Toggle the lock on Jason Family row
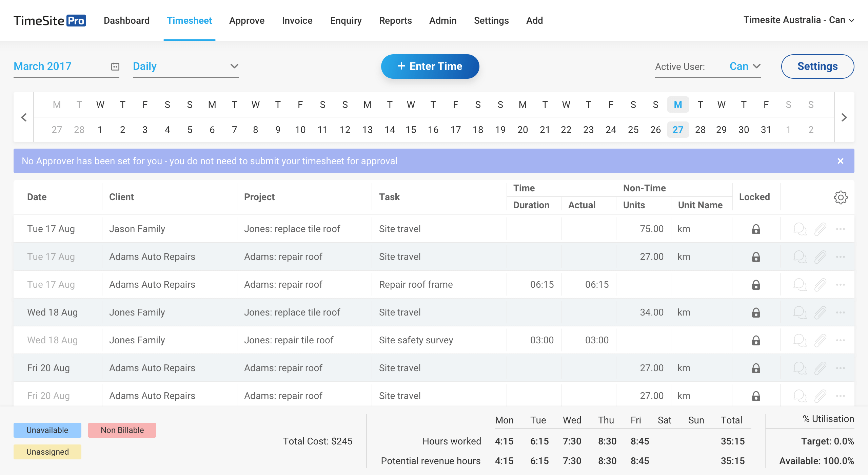The height and width of the screenshot is (475, 868). [x=756, y=229]
